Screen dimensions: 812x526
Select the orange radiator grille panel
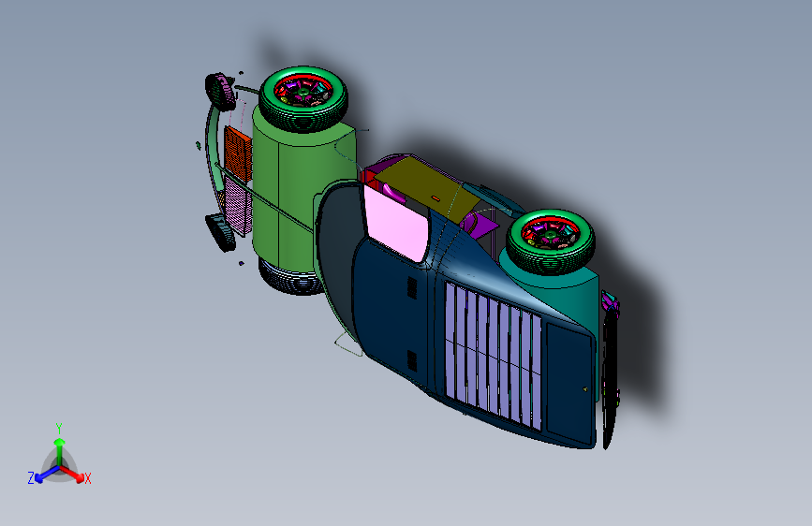coord(238,153)
